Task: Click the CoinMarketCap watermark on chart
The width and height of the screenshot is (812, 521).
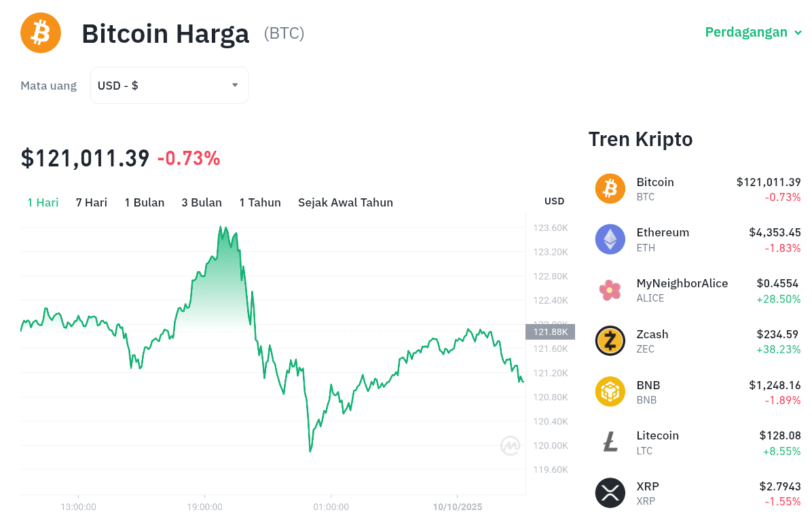Action: (511, 446)
